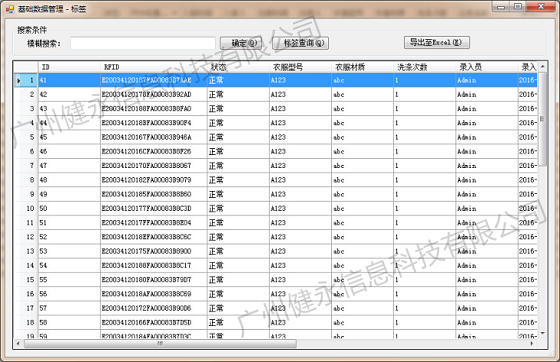Screen dimensions: 560x362
Task: Sort by the 状态 status column header
Action: pos(238,67)
